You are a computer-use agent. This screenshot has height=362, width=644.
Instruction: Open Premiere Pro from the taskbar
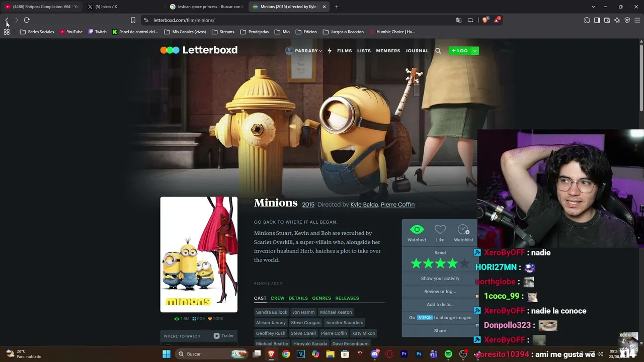coord(404,354)
